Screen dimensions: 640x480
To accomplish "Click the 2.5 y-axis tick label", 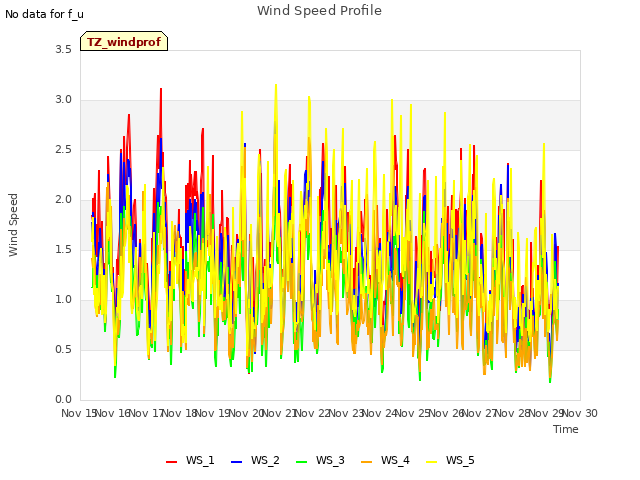I will pyautogui.click(x=63, y=150).
